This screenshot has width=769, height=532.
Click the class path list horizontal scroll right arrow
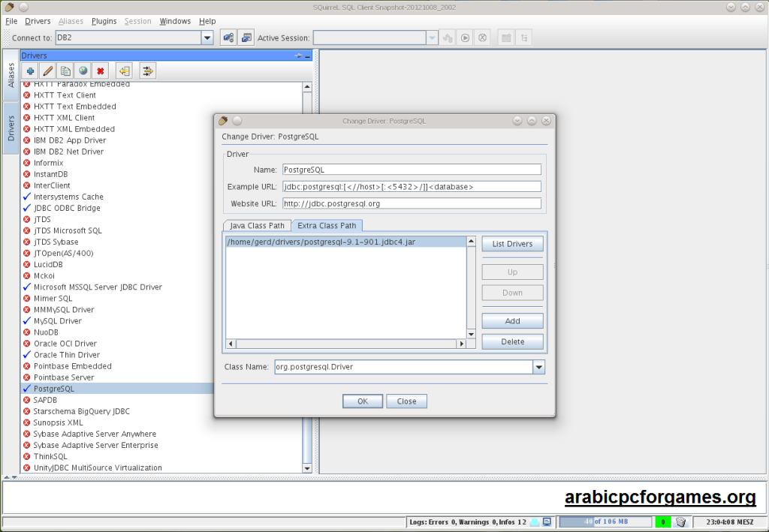461,344
